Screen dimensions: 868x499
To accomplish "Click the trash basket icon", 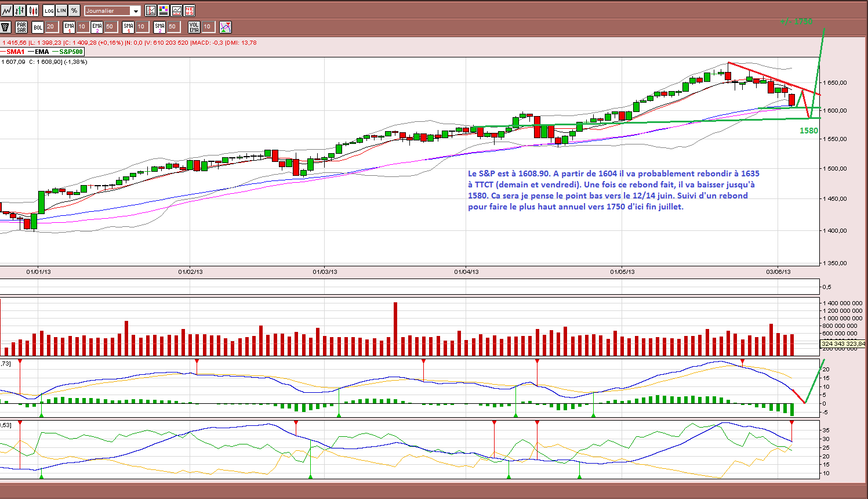I will pos(6,27).
